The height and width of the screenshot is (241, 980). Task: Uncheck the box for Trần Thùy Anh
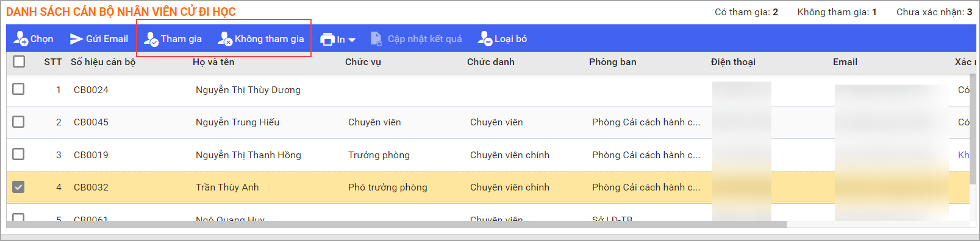(x=19, y=187)
